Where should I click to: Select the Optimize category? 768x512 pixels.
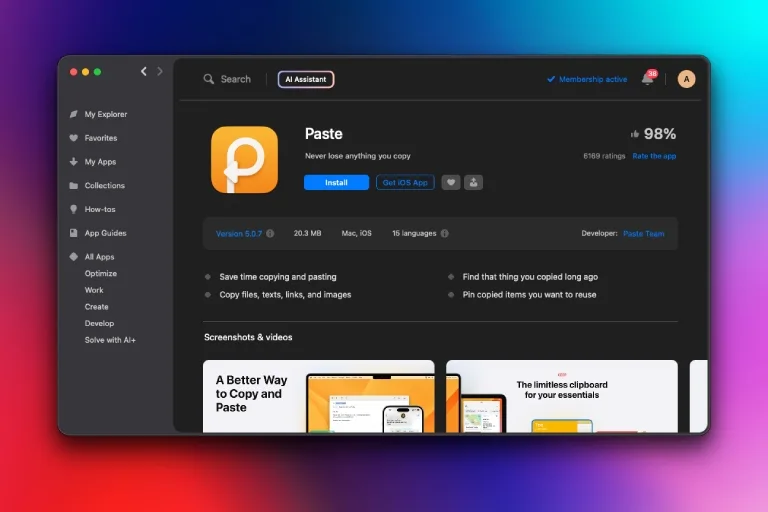click(101, 273)
